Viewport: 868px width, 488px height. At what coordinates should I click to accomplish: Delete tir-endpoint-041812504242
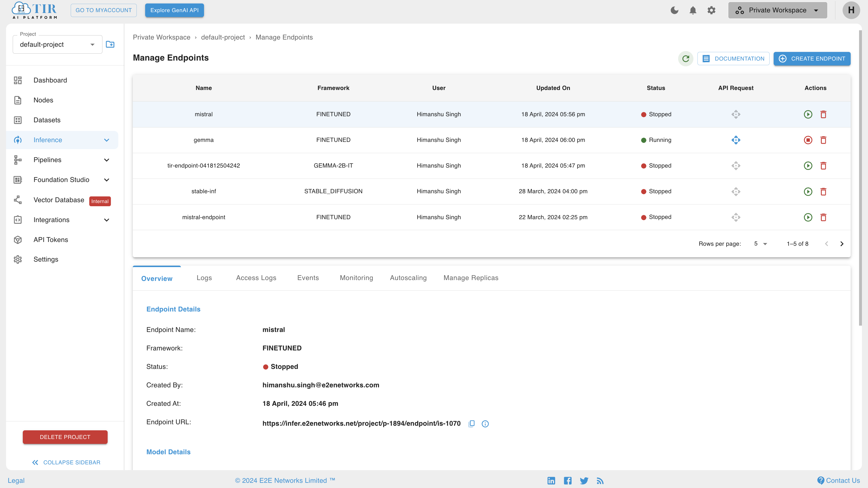(824, 166)
